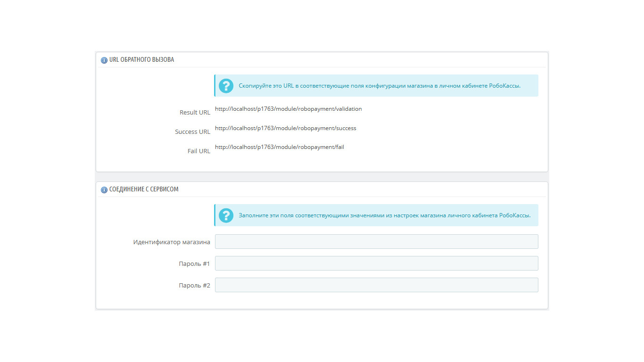Viewport: 644px width, 362px height.
Task: Click the Success URL label
Action: coord(192,132)
